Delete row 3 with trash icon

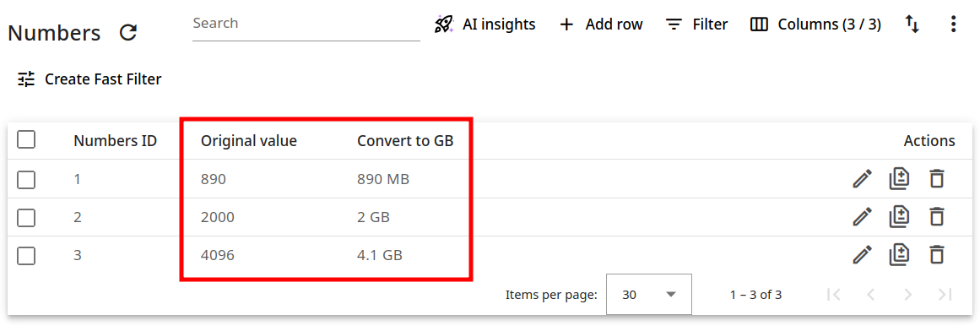coord(935,255)
